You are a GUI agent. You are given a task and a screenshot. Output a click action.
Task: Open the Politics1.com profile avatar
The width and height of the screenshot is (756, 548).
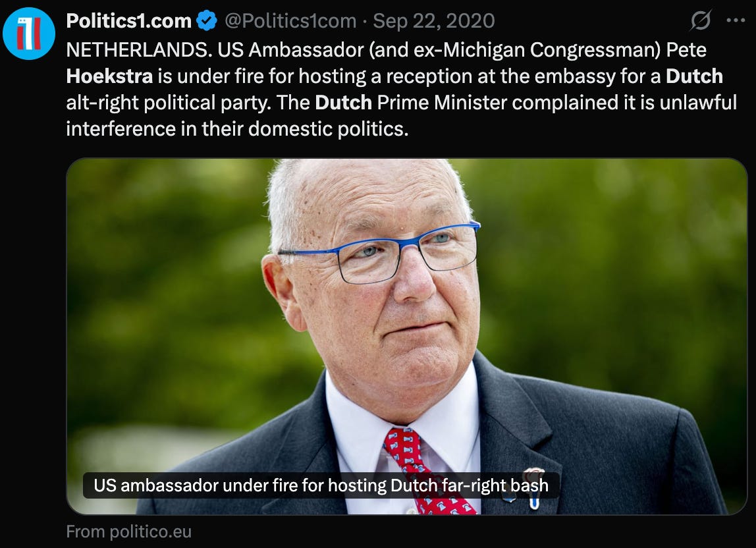coord(29,34)
